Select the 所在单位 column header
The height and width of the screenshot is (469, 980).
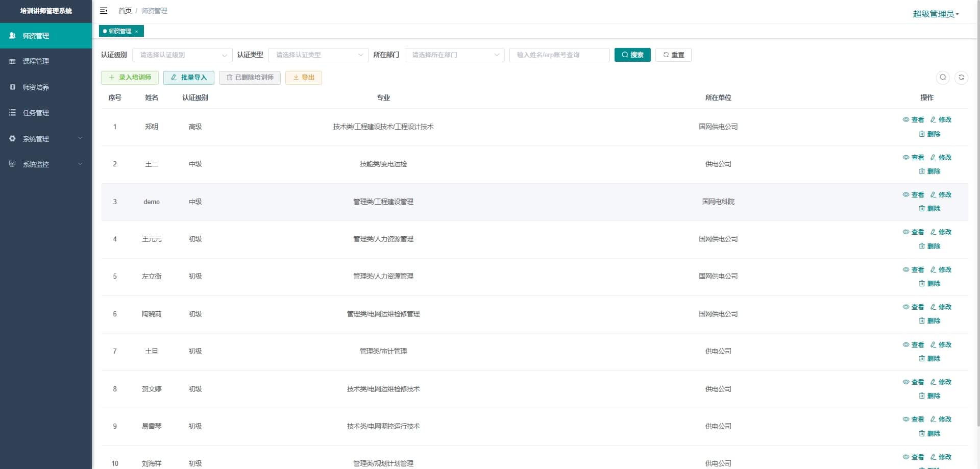(718, 98)
